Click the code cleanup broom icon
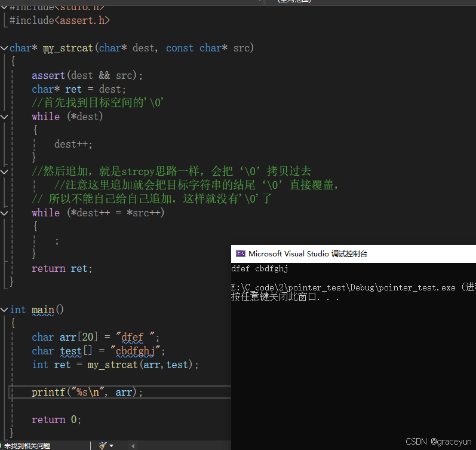Screen dimensions: 476x450 [x=103, y=445]
